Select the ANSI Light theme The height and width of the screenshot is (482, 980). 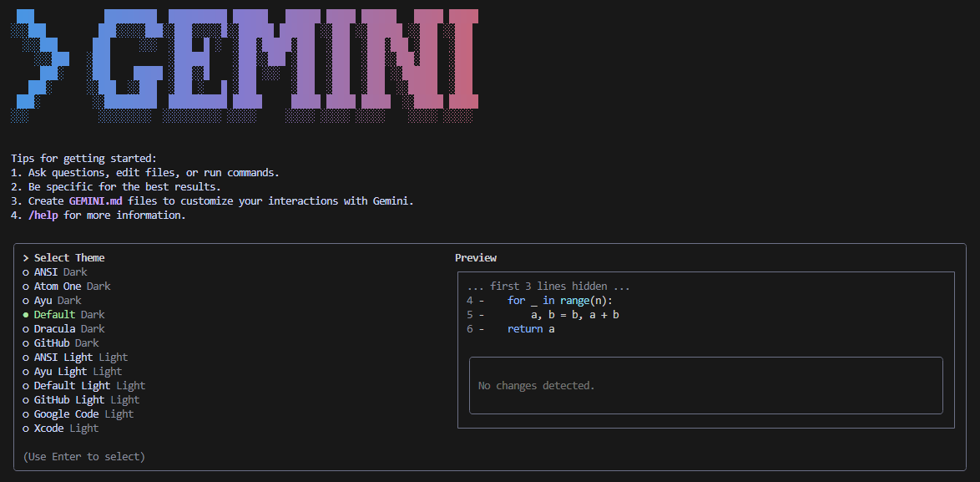[75, 357]
